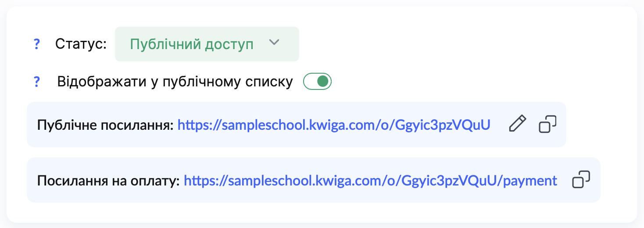Click the chevron arrow in the status dropdown
This screenshot has height=228, width=644.
click(274, 43)
